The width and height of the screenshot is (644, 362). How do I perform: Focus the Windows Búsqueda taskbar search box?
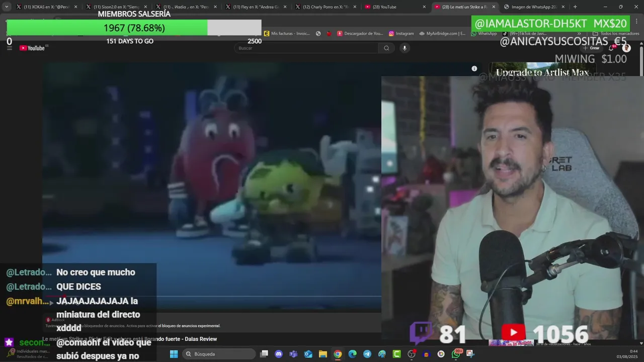pos(219,354)
